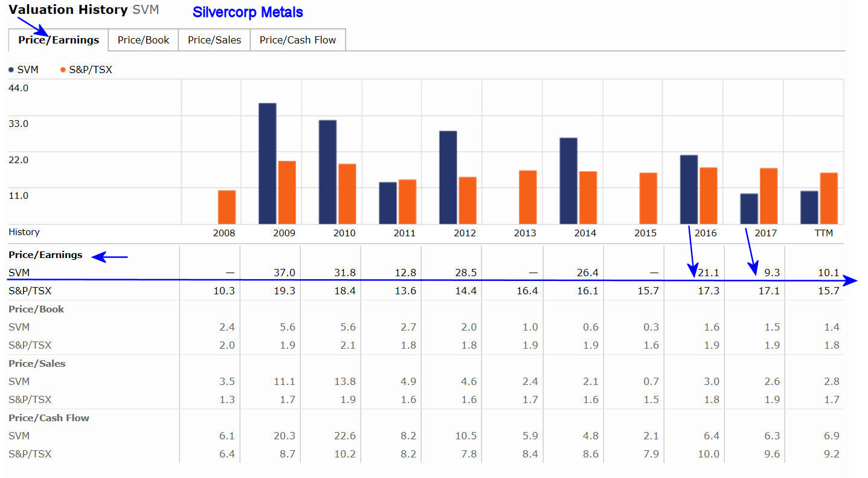Screen dimensions: 868x478
Task: Click the 18.4 S&P/TSX P/E value
Action: pos(346,291)
